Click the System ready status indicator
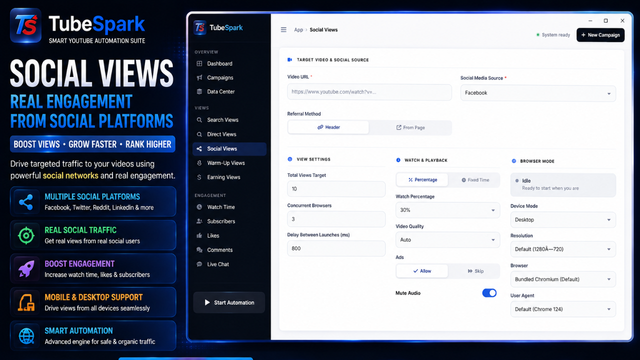 point(553,35)
